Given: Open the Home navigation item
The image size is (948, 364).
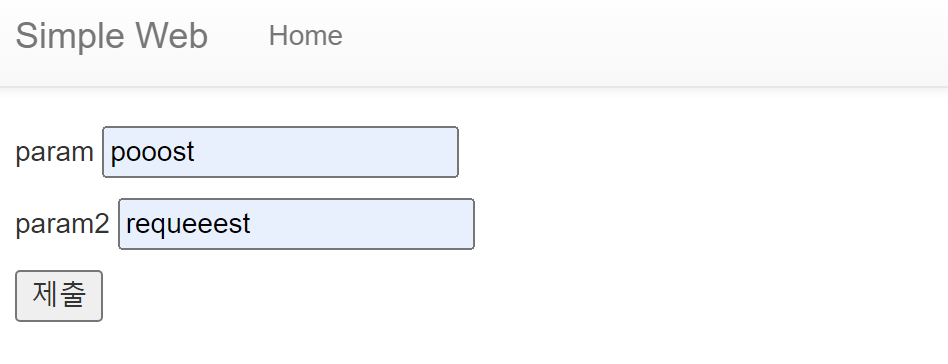Looking at the screenshot, I should coord(305,36).
